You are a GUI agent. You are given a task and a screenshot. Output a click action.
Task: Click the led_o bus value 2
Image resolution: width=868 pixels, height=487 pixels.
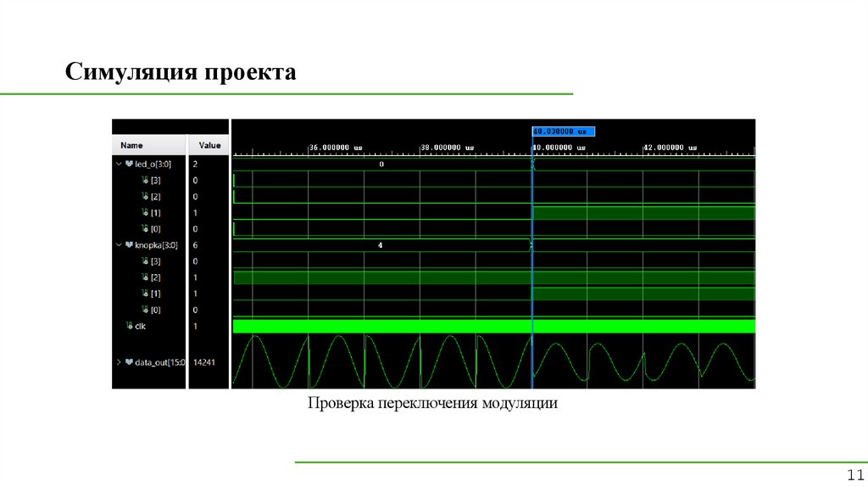[196, 164]
